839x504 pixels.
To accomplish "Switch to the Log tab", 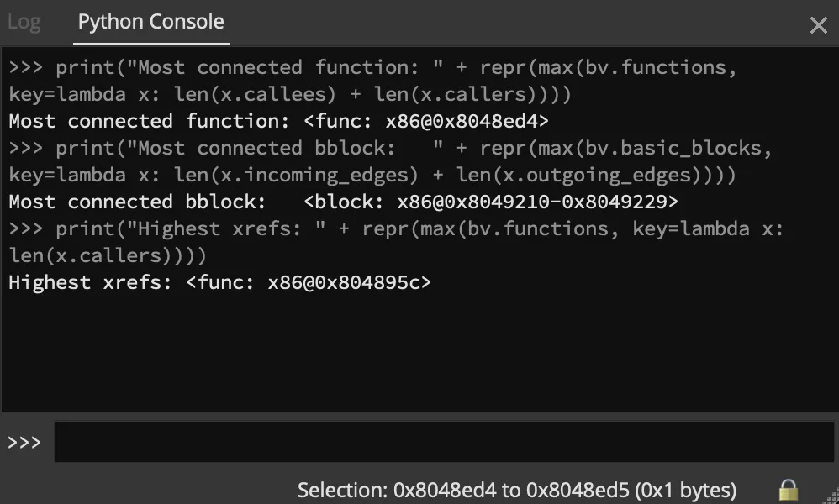I will pos(24,22).
